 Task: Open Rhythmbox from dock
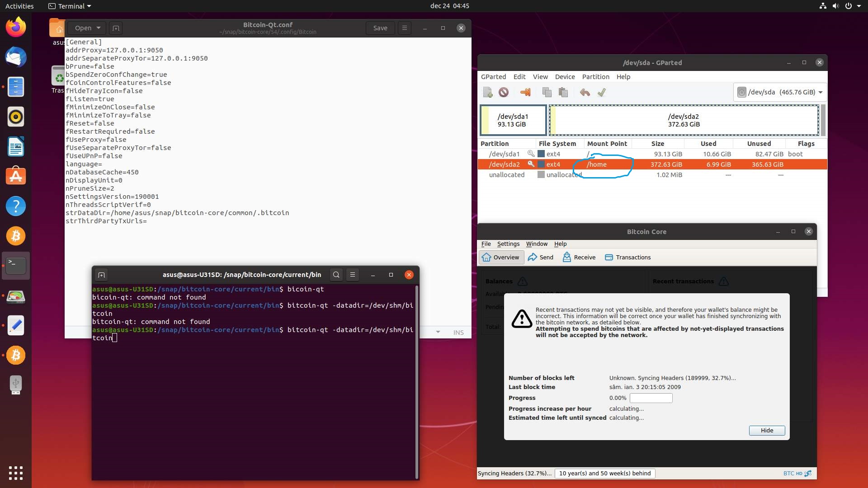16,117
